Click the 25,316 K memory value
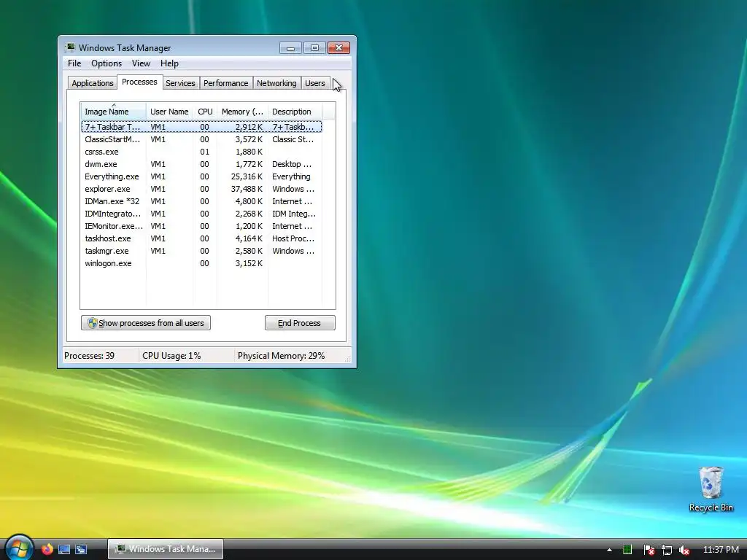Image resolution: width=747 pixels, height=560 pixels. coord(247,176)
